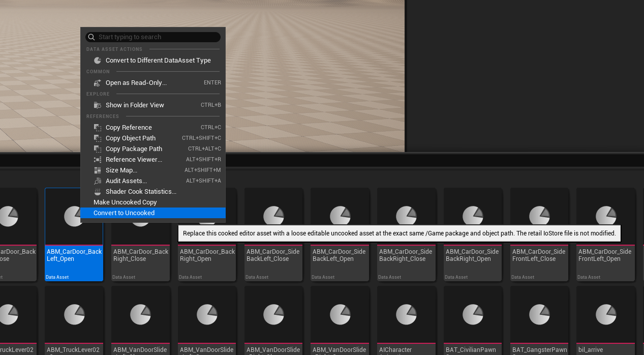Select ABM_CarDoor_BackLeft_Open asset thumbnail
Viewport: 644px width, 355px height.
(x=74, y=234)
